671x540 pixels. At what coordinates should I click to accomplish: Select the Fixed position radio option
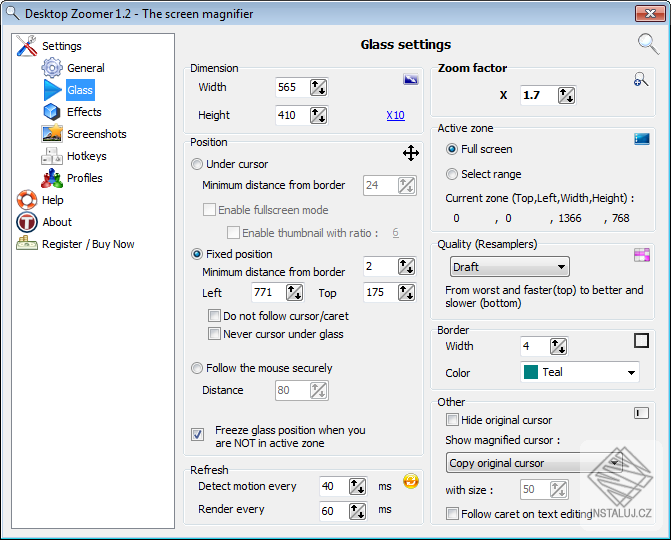point(196,254)
